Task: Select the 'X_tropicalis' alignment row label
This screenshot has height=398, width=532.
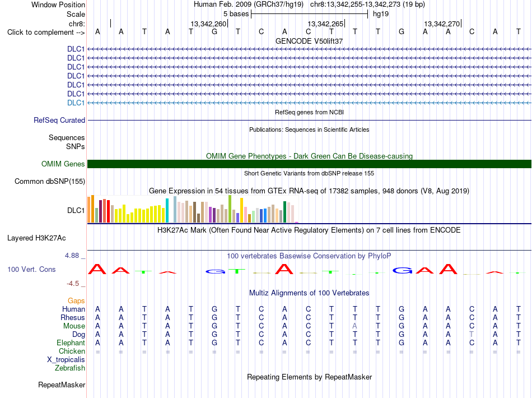Action: 66,360
